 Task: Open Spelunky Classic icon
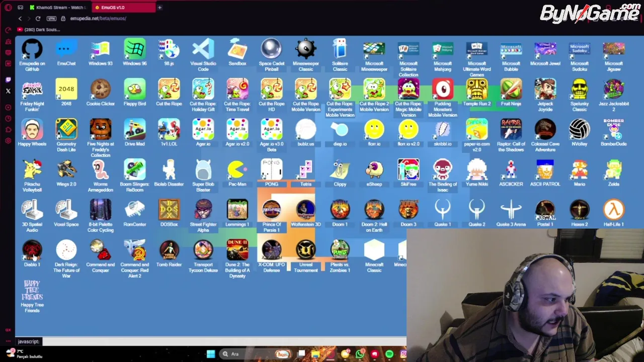point(580,95)
